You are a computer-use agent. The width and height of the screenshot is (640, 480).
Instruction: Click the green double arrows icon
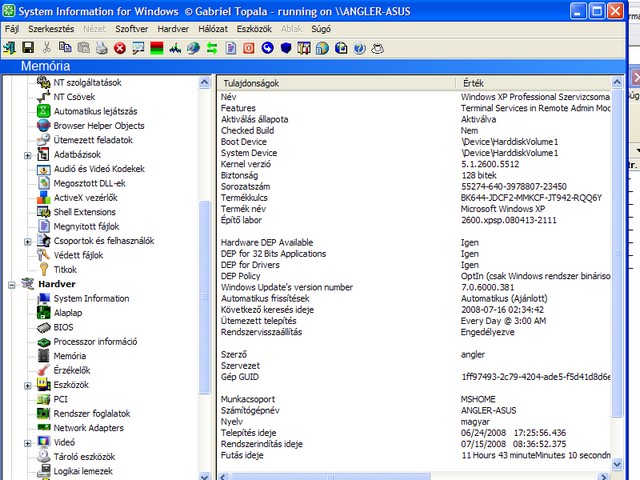pos(212,48)
